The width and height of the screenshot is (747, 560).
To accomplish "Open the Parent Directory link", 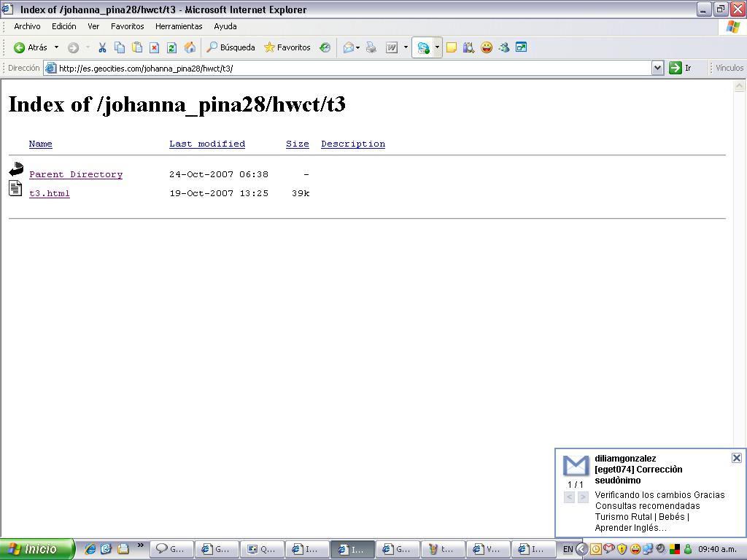I will tap(76, 174).
